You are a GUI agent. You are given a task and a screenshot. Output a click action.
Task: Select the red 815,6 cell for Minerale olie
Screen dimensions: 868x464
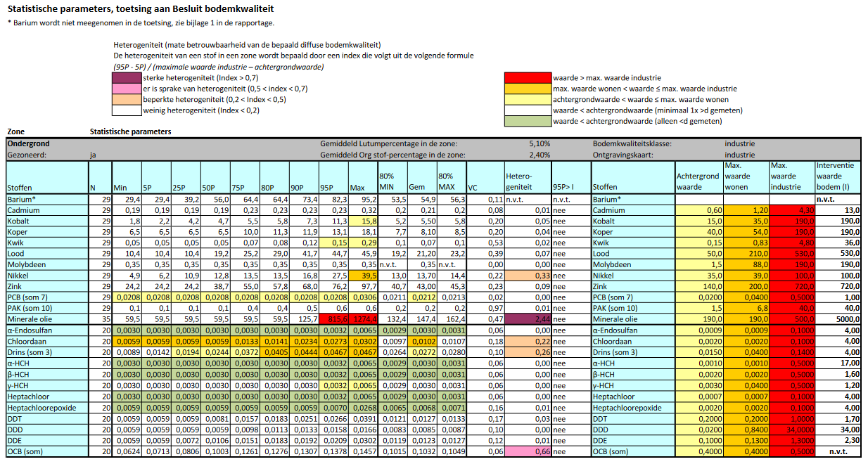(334, 318)
